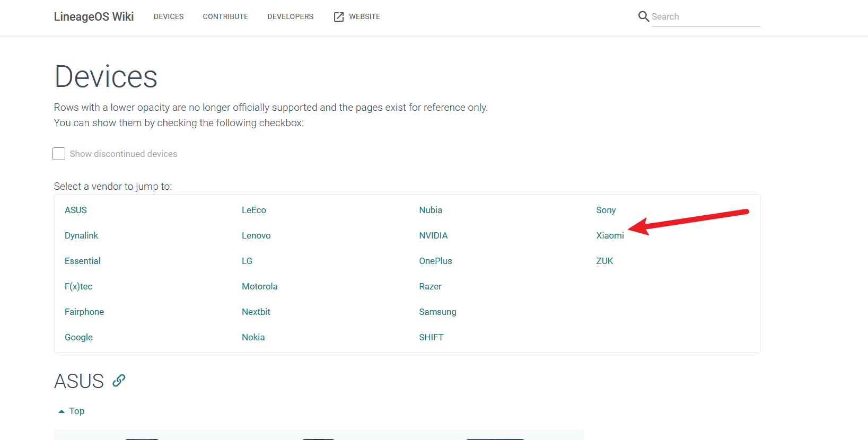Open the LG vendor link
868x440 pixels.
247,261
